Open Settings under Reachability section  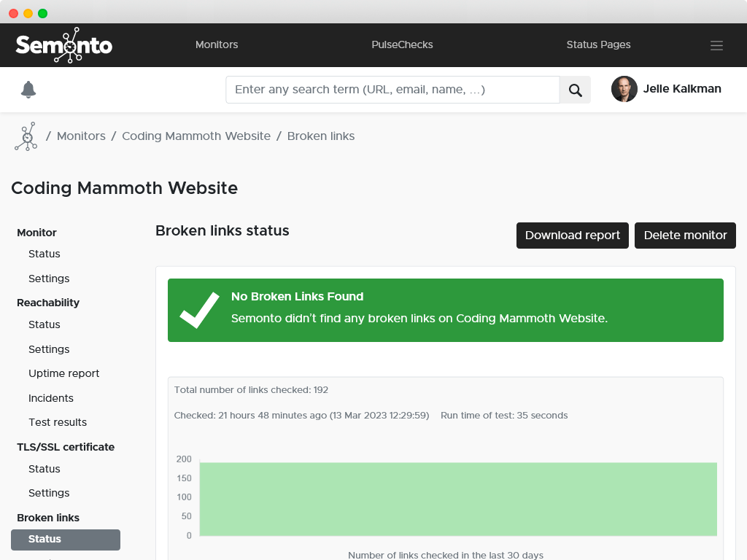coord(49,349)
